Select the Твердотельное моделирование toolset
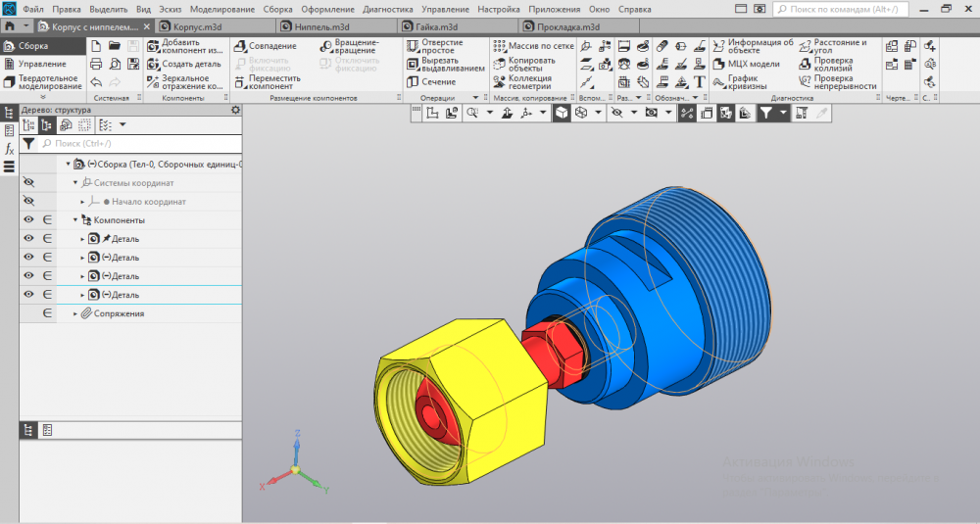980x524 pixels. pos(49,82)
